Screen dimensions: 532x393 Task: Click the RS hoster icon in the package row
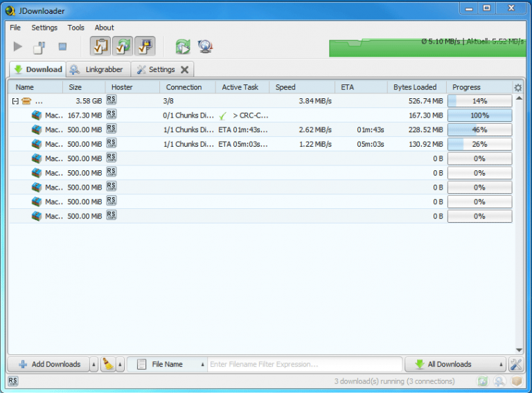pos(112,100)
